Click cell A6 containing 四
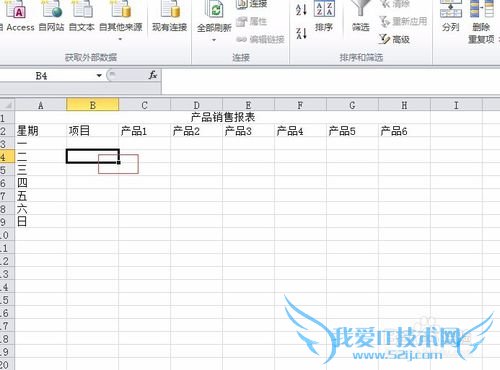Image resolution: width=500 pixels, height=370 pixels. [x=41, y=183]
